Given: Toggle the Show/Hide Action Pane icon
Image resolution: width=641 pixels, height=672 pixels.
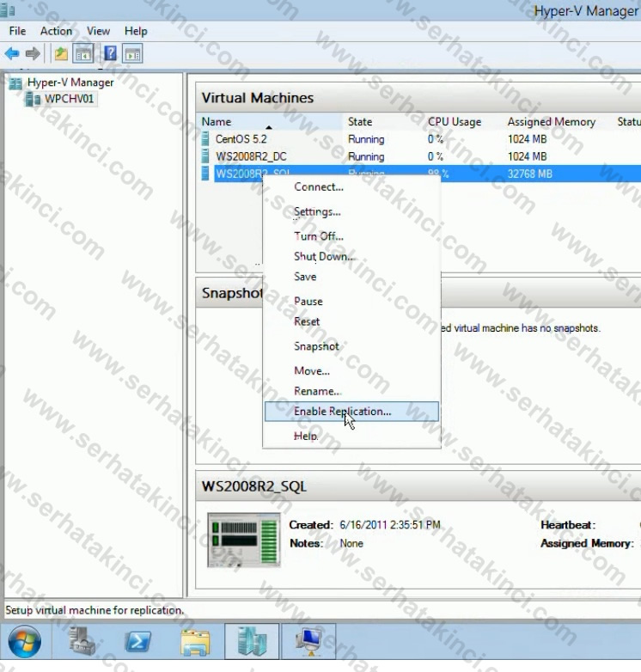Looking at the screenshot, I should 132,54.
